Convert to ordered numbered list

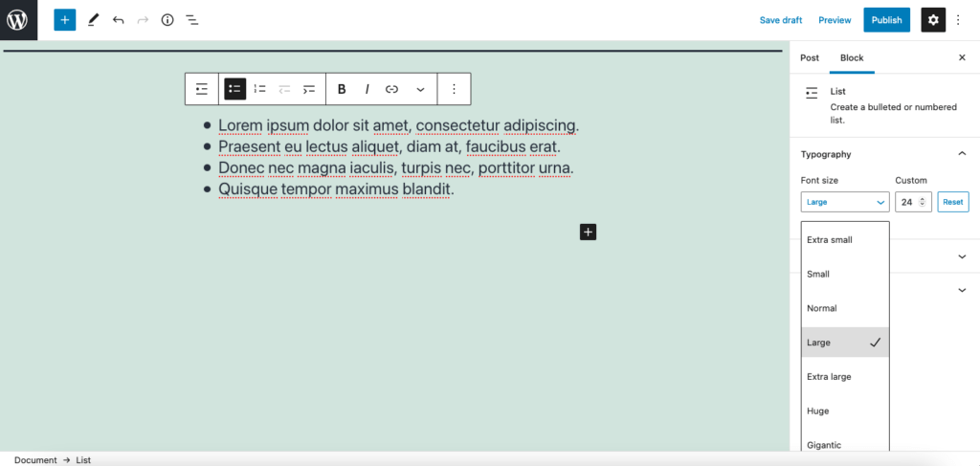[260, 89]
